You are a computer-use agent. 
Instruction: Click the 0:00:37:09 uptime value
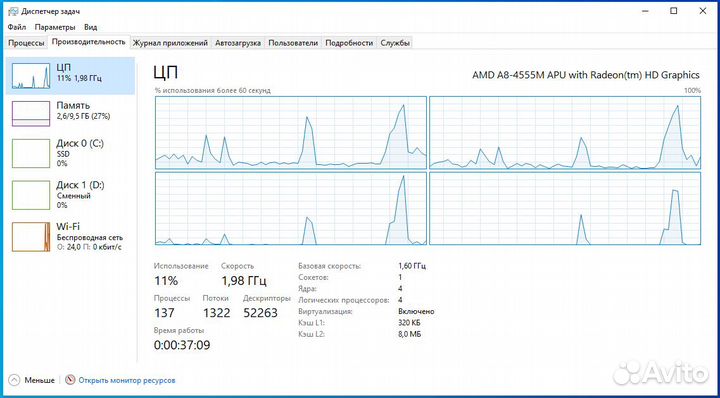[x=182, y=345]
